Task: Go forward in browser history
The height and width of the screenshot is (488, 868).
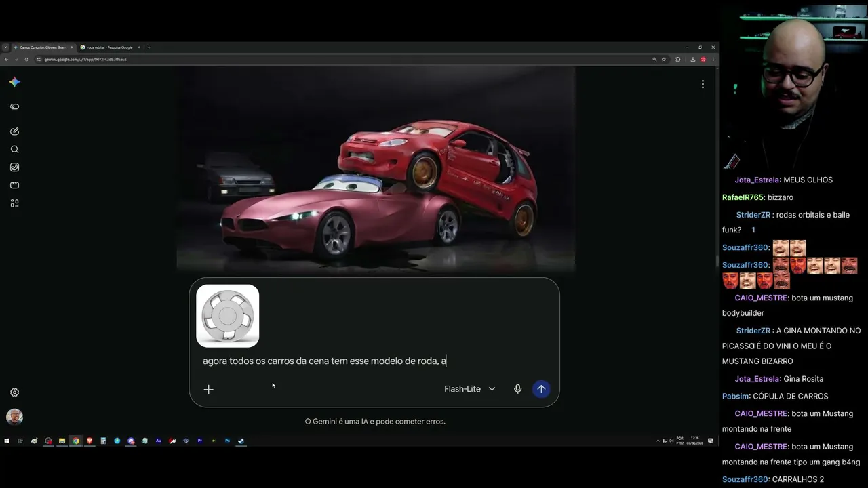Action: pyautogui.click(x=16, y=59)
